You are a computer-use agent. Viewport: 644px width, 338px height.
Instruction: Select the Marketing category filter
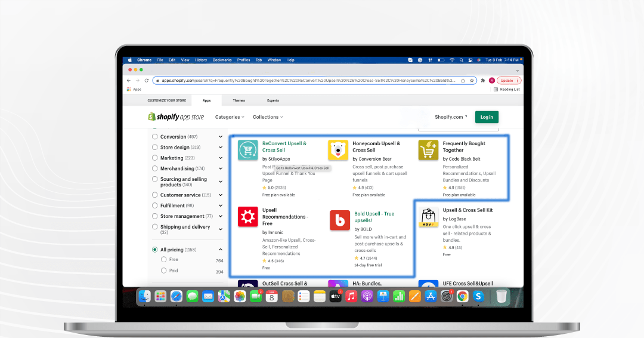click(x=155, y=158)
